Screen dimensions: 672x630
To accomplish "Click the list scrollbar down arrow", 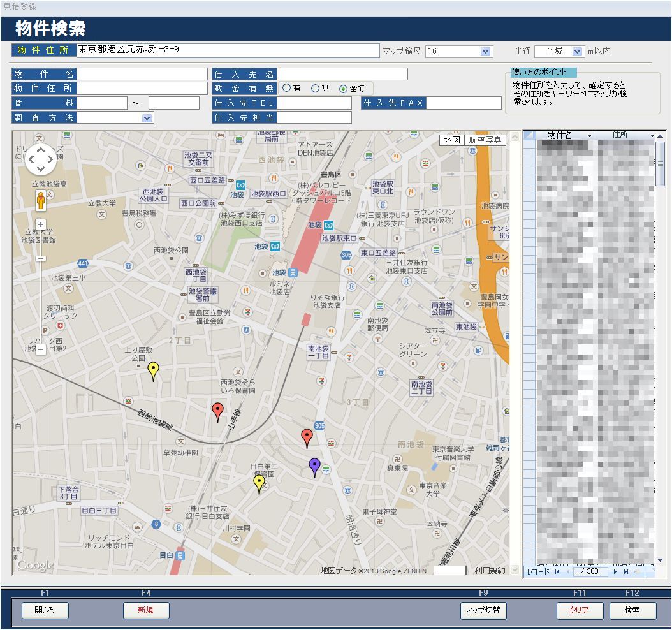I will (x=660, y=560).
